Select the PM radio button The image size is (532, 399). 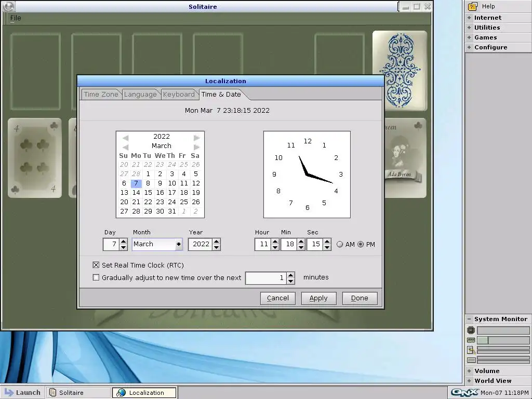(x=361, y=244)
